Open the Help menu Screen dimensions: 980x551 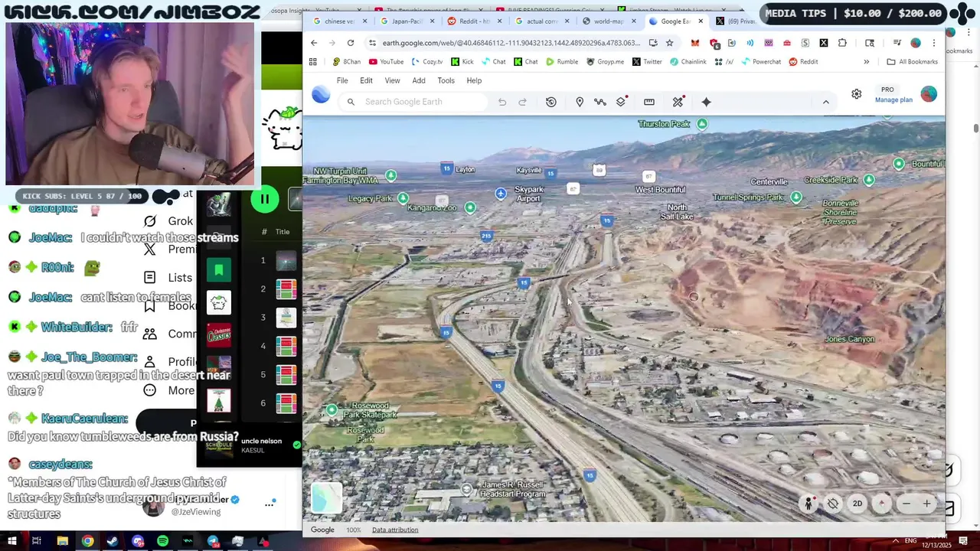[474, 80]
